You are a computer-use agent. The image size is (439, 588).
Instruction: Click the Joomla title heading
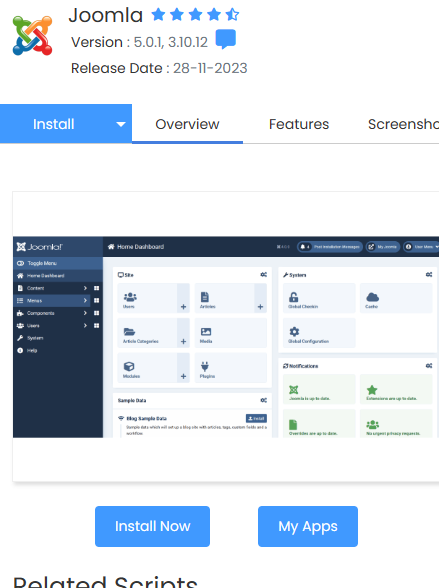pos(106,15)
